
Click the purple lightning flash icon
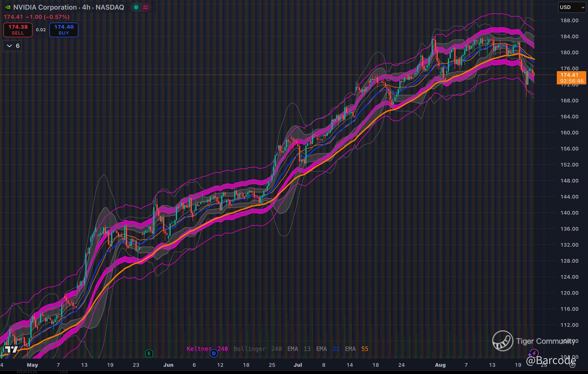click(534, 353)
